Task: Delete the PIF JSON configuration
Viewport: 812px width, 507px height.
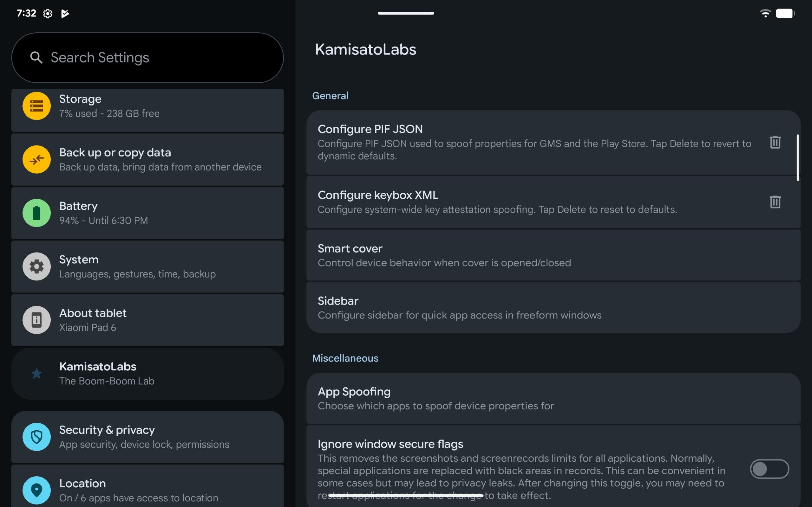Action: 775,142
